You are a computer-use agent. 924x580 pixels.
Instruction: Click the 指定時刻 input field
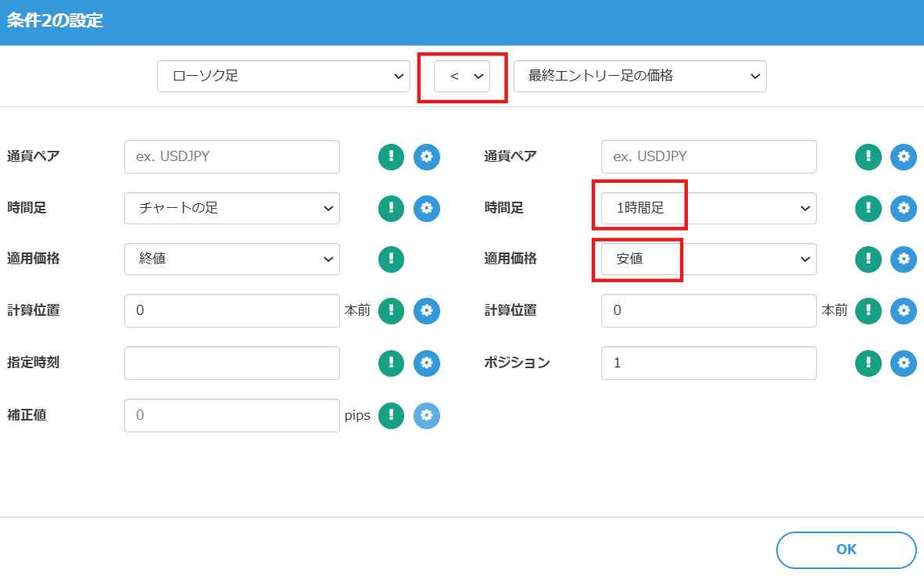click(x=231, y=363)
